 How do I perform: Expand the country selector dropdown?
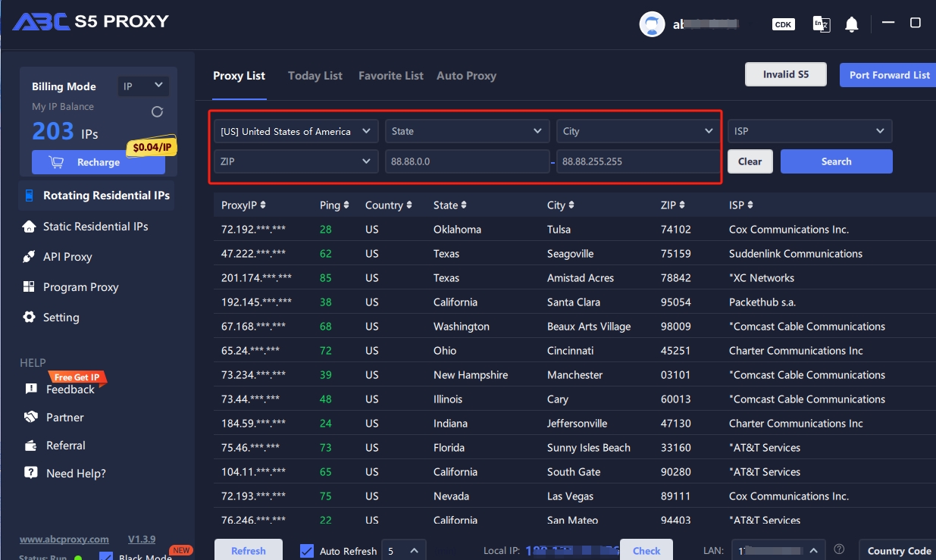pos(296,131)
